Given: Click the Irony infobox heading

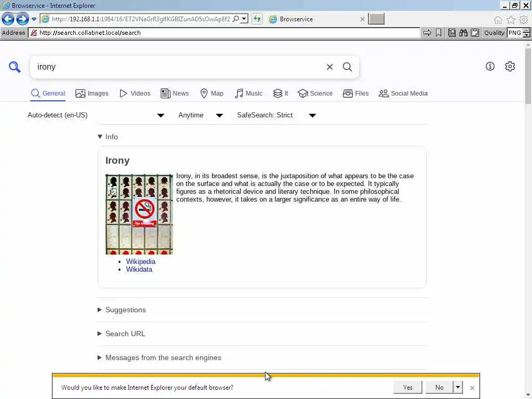Looking at the screenshot, I should pyautogui.click(x=117, y=160).
